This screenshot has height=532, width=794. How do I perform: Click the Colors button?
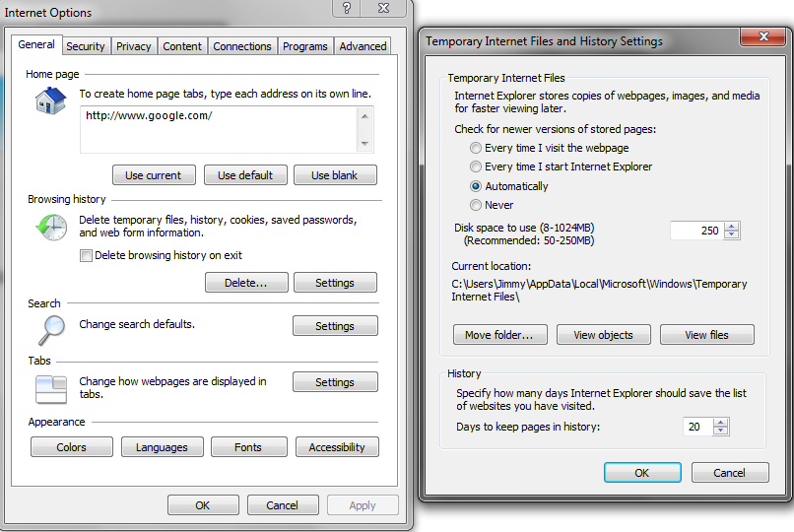tap(71, 447)
